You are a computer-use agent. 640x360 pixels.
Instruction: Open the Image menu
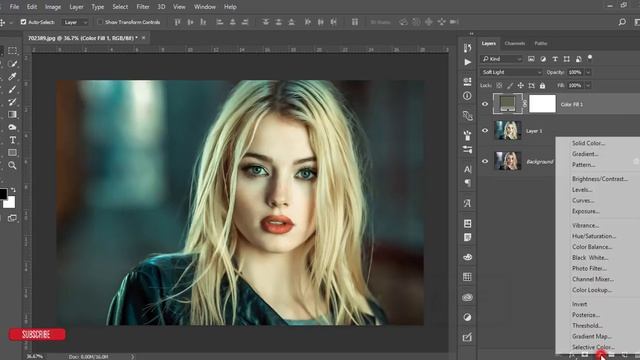(53, 7)
